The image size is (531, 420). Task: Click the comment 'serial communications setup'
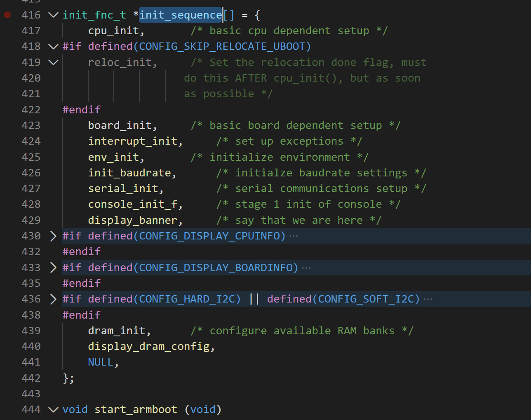point(322,188)
